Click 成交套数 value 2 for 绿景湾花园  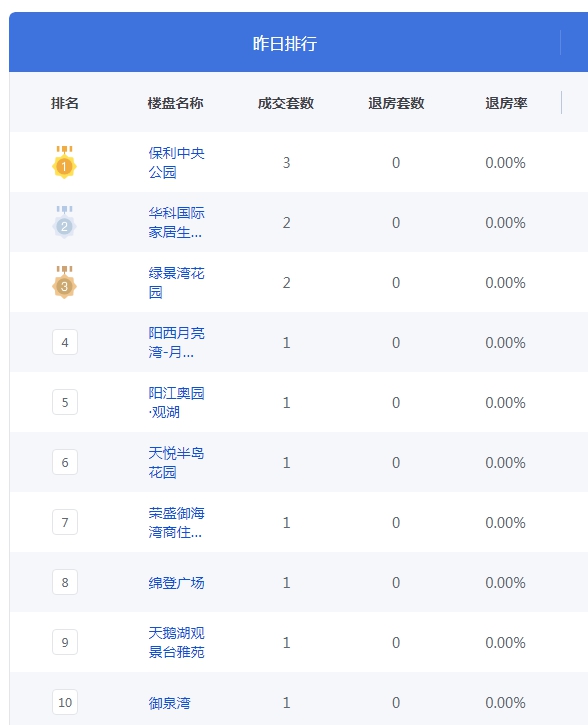pyautogui.click(x=287, y=283)
